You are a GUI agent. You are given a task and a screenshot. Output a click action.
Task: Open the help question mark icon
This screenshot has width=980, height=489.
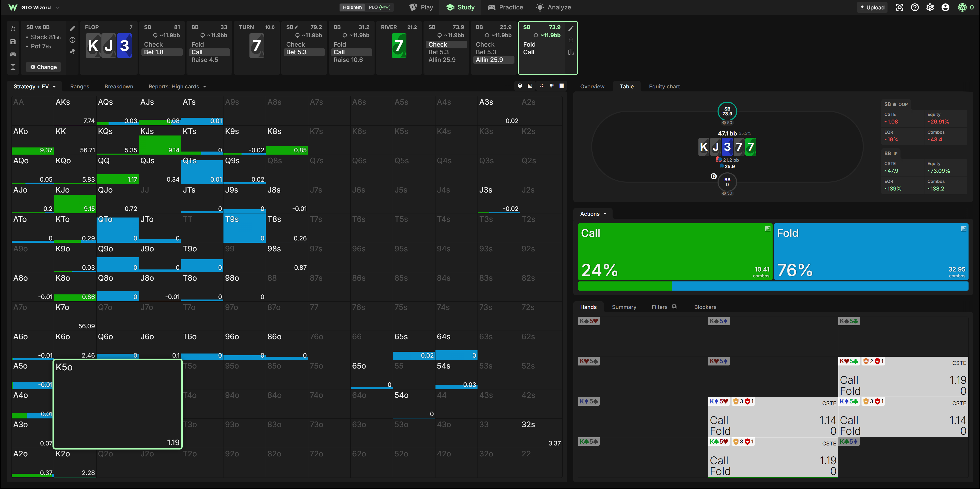pos(915,7)
